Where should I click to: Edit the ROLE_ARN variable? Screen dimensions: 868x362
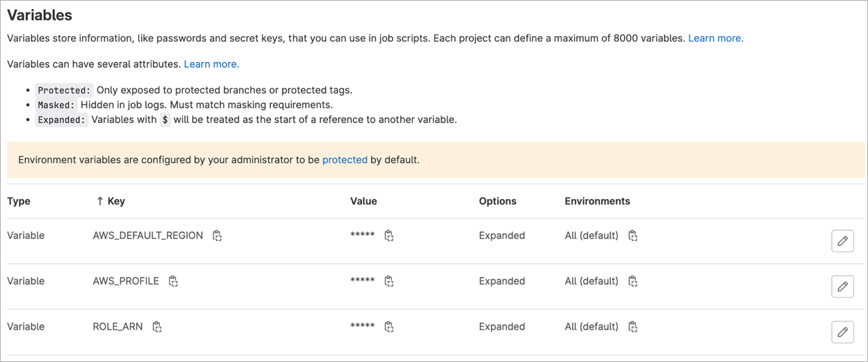point(842,332)
